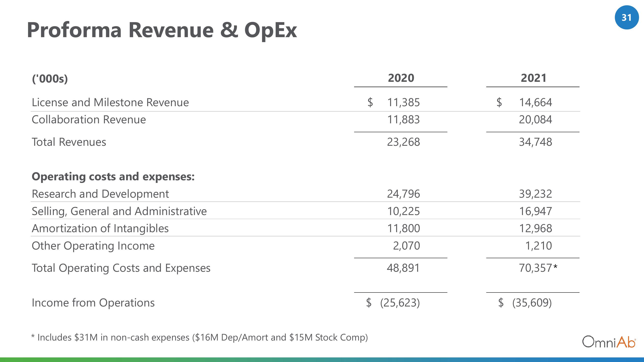The image size is (644, 362).
Task: Click the OmniAb logo
Action: tap(609, 342)
